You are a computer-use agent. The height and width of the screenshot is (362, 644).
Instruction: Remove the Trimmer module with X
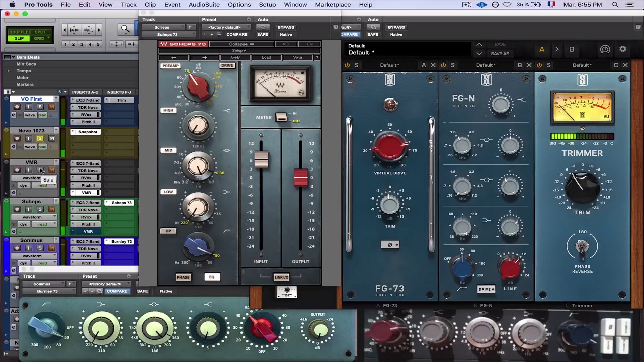(x=625, y=65)
